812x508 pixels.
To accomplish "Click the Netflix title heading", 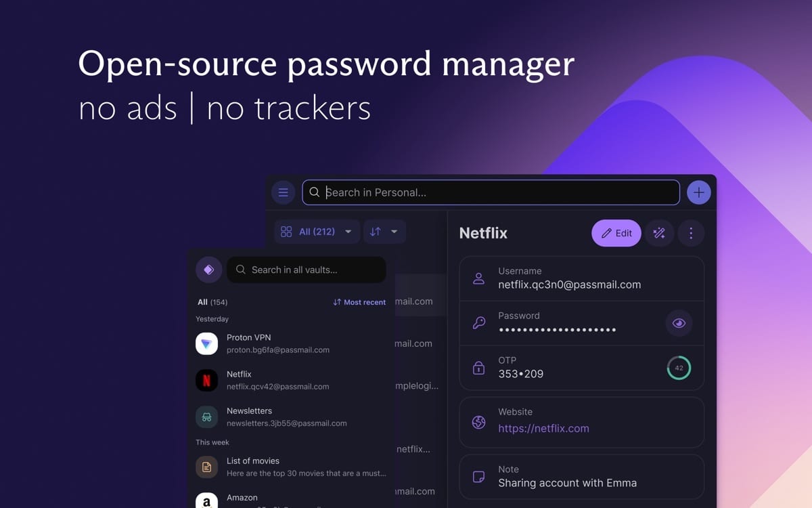I will (483, 233).
